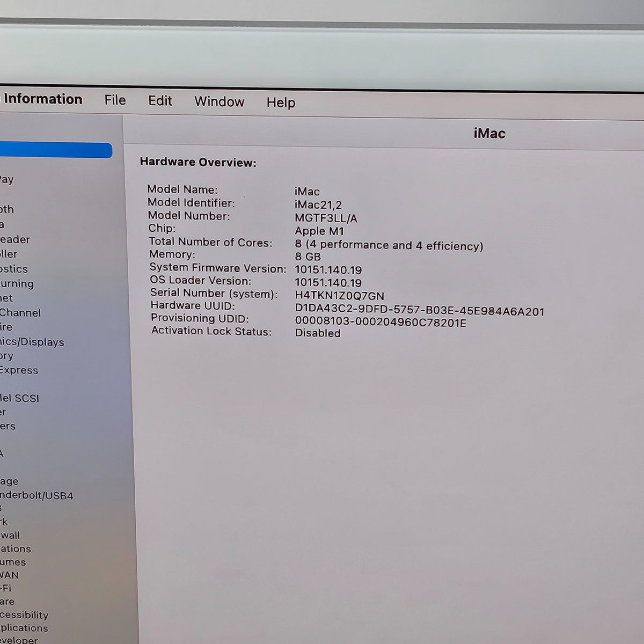Select Disc Burning in the sidebar
Viewport: 644px width, 644px height.
17,283
